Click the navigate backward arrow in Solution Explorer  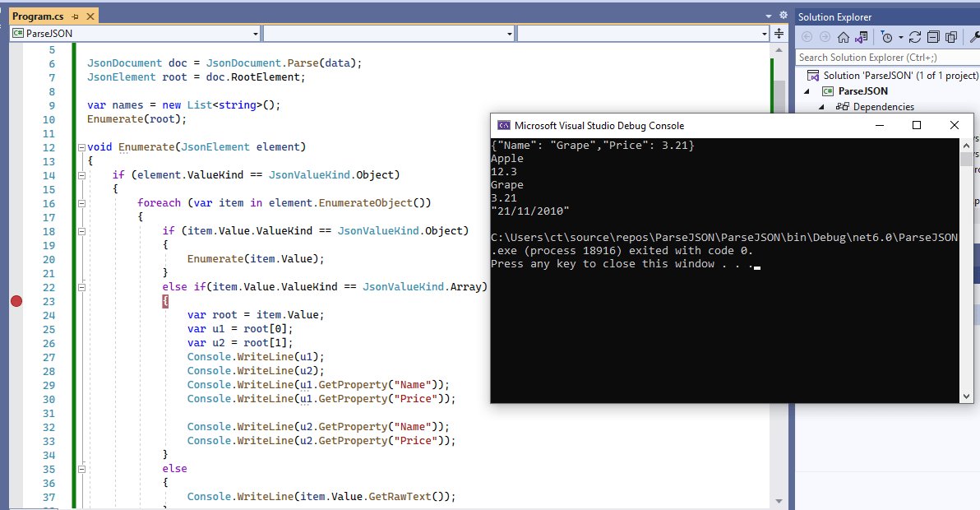807,37
